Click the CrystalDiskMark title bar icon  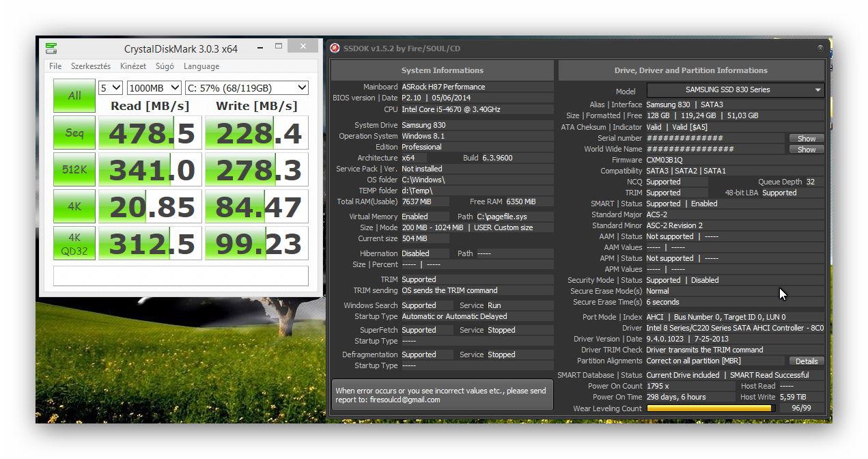click(51, 48)
